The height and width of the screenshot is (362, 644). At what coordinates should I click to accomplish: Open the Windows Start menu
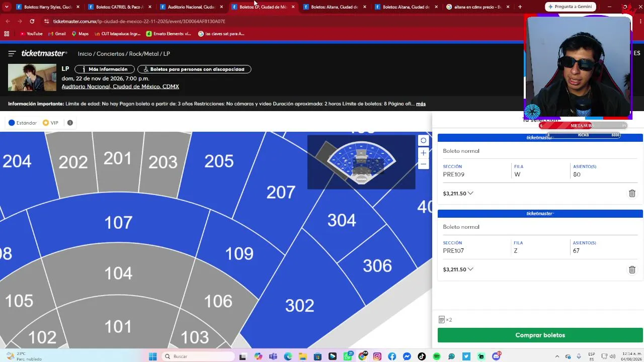(x=153, y=356)
